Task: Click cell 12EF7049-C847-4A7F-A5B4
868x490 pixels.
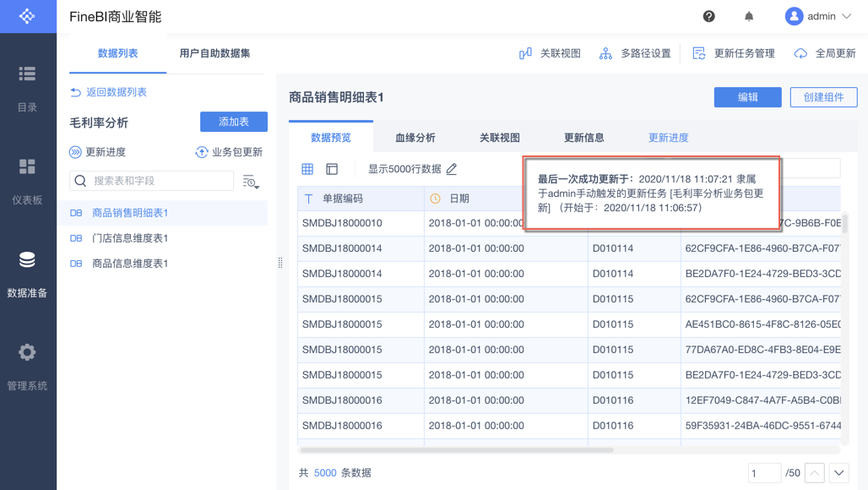Action: click(x=762, y=400)
